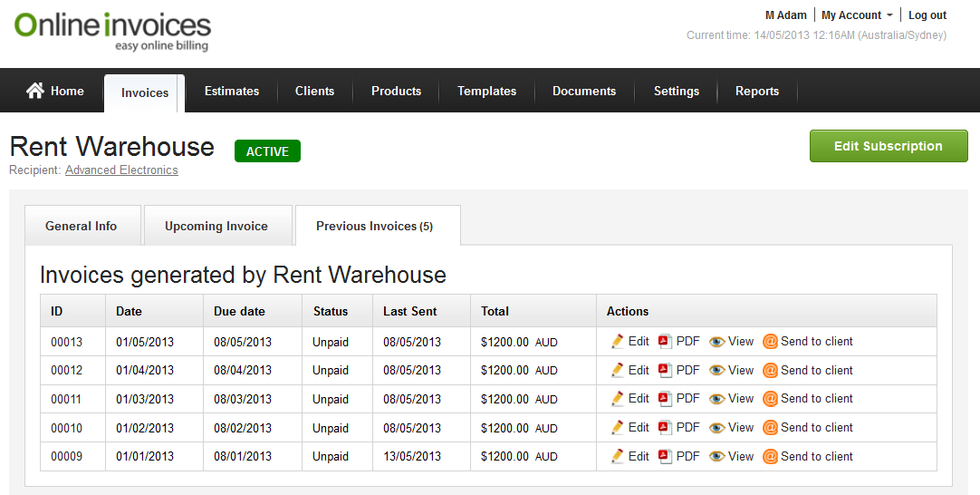980x495 pixels.
Task: Click the pencil Edit icon for invoice 00009
Action: click(618, 457)
